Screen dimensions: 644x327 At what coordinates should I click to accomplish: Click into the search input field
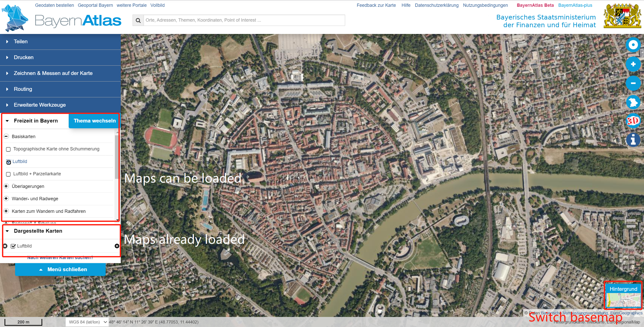244,20
